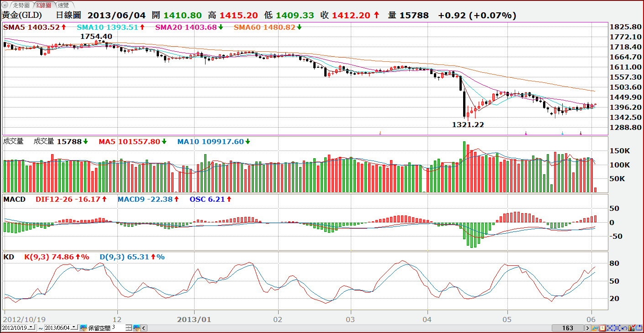Image resolution: width=644 pixels, height=333 pixels.
Task: Click the line chart style icon
Action: tap(595, 328)
